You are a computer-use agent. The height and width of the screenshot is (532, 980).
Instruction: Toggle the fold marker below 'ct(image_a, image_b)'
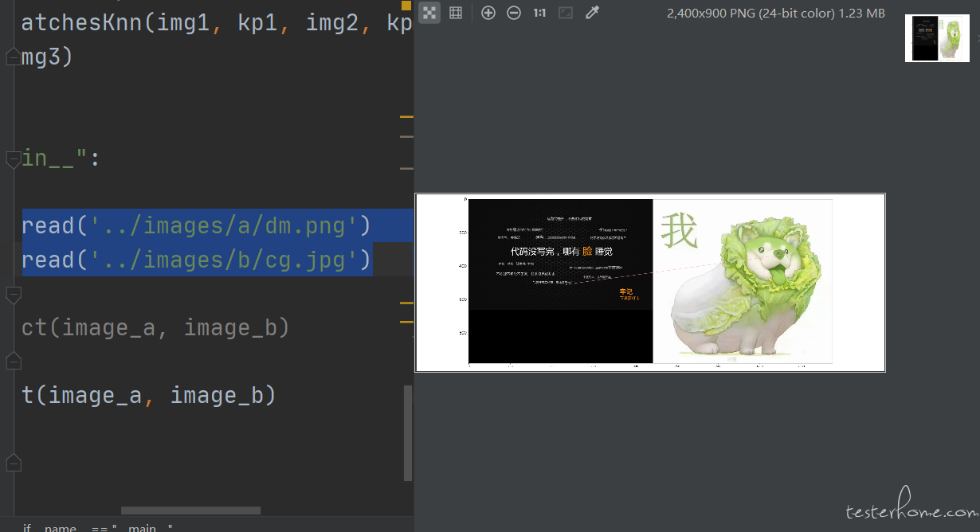click(x=13, y=362)
